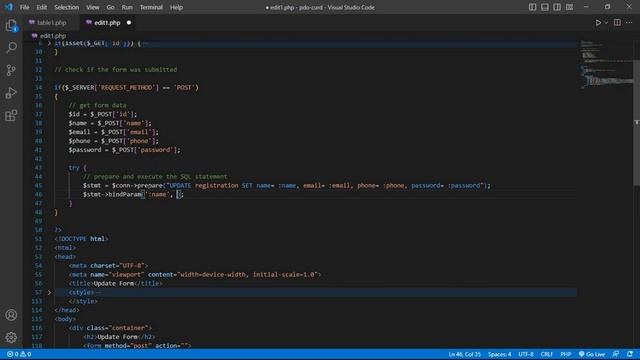
Task: Open the File menu
Action: coord(24,7)
